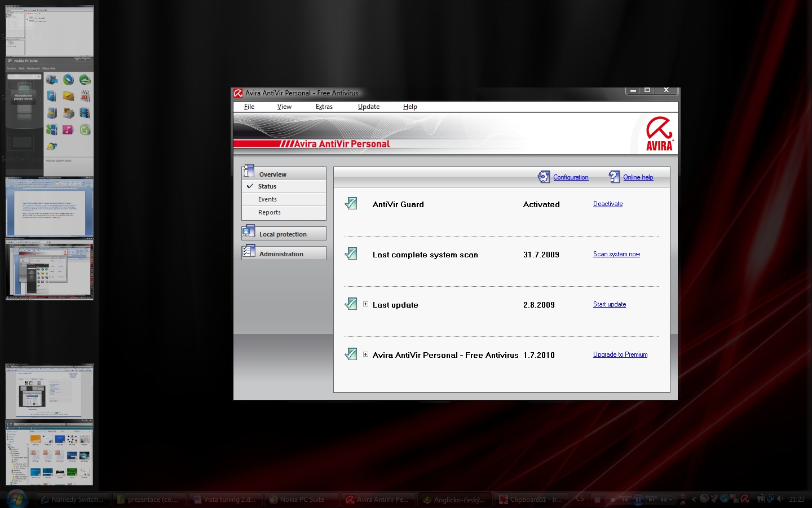Image resolution: width=812 pixels, height=508 pixels.
Task: Click the Last complete system scan date 31.7.2009
Action: [x=541, y=255]
